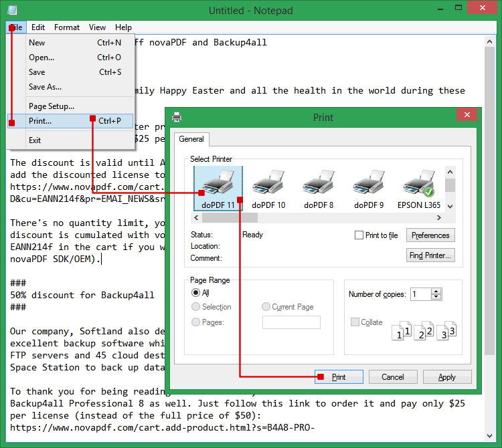
Task: Click the Print button in dialog
Action: pos(339,377)
